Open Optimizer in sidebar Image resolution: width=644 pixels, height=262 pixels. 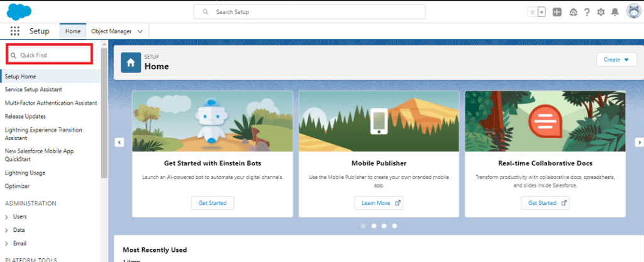(x=17, y=186)
